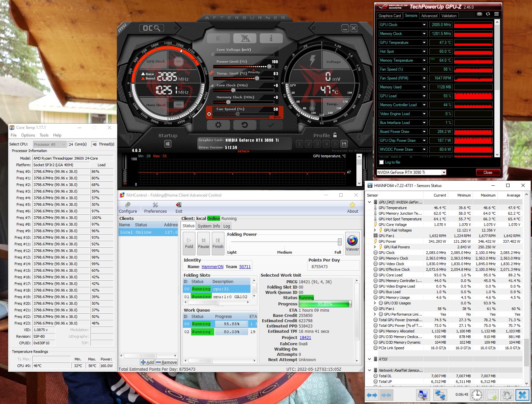Open Afterburner OC Scanner search button
Image resolution: width=532 pixels, height=404 pixels.
coord(151,28)
